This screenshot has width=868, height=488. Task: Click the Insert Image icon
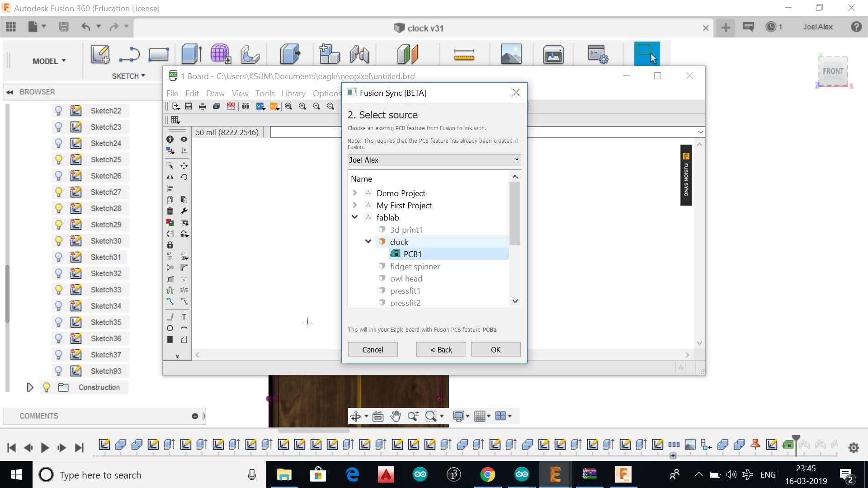coord(511,55)
